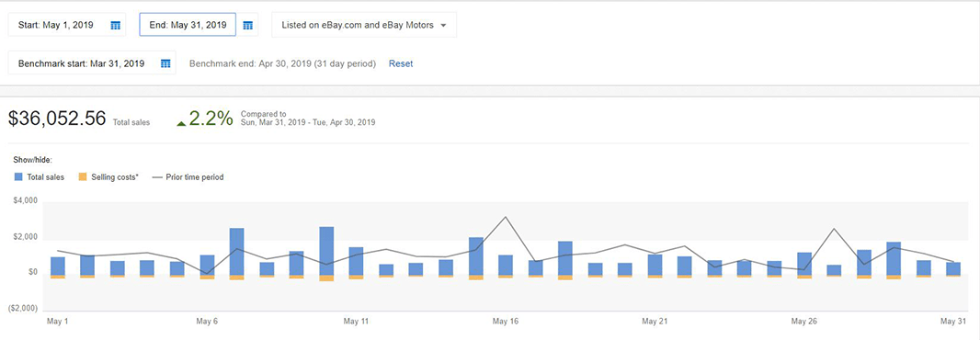Click the 2.2% increase value

[211, 119]
